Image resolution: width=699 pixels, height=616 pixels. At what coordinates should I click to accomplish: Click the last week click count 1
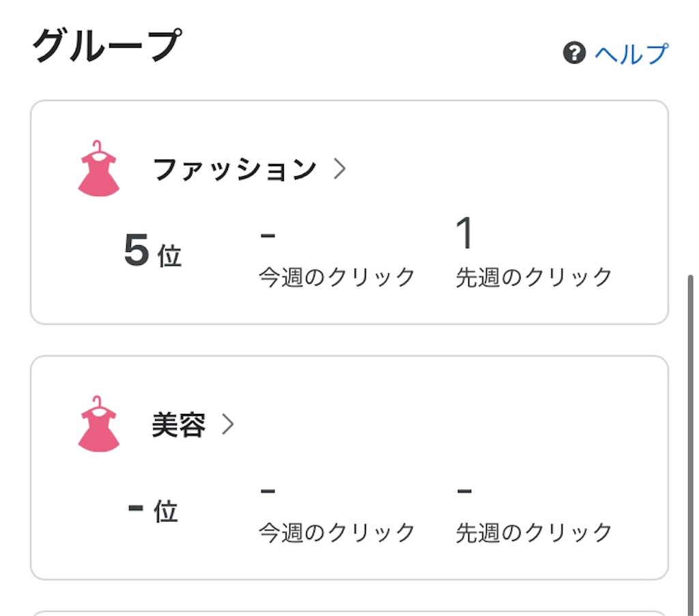(464, 234)
